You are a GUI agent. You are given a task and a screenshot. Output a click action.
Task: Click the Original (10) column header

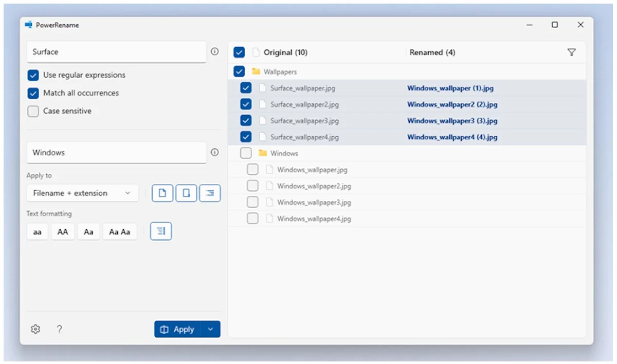[x=286, y=52]
